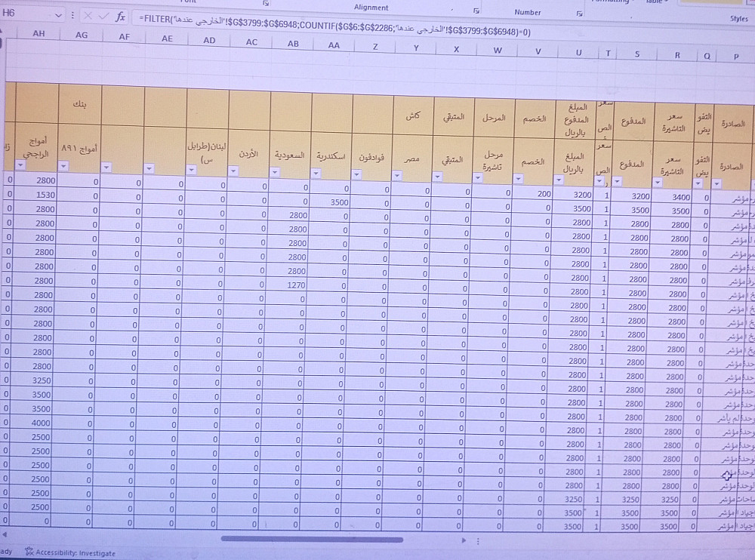Viewport: 755px width, 560px height.
Task: Open filter dropdown for السعودية column
Action: 275,172
